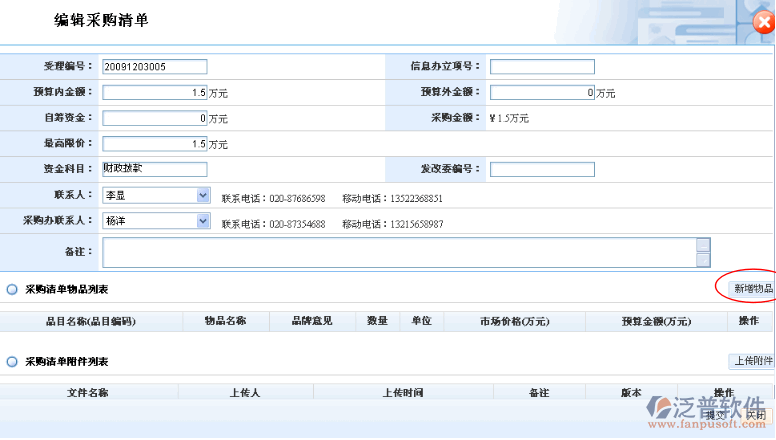Click the 文件名称 column header

[x=88, y=392]
